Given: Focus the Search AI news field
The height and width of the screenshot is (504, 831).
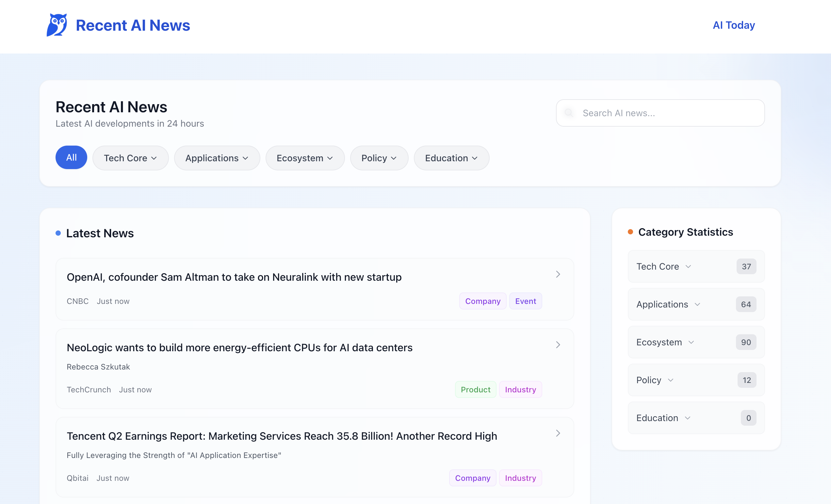Looking at the screenshot, I should click(x=660, y=113).
